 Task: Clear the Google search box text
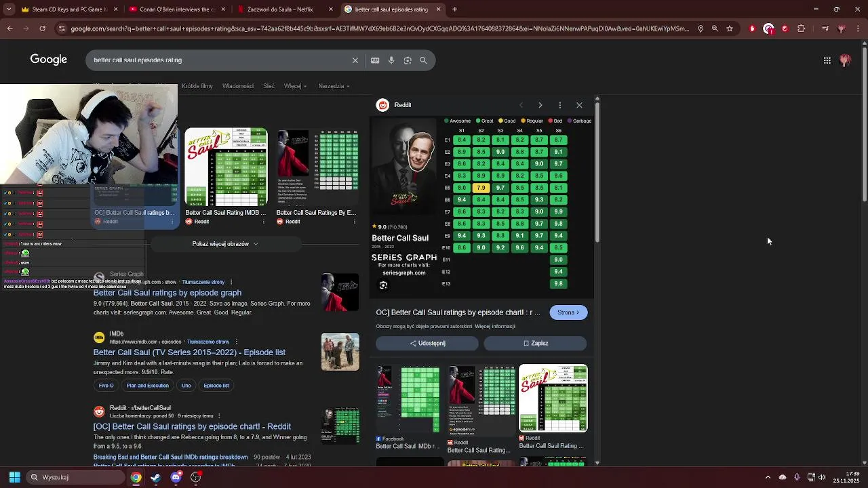click(x=355, y=60)
